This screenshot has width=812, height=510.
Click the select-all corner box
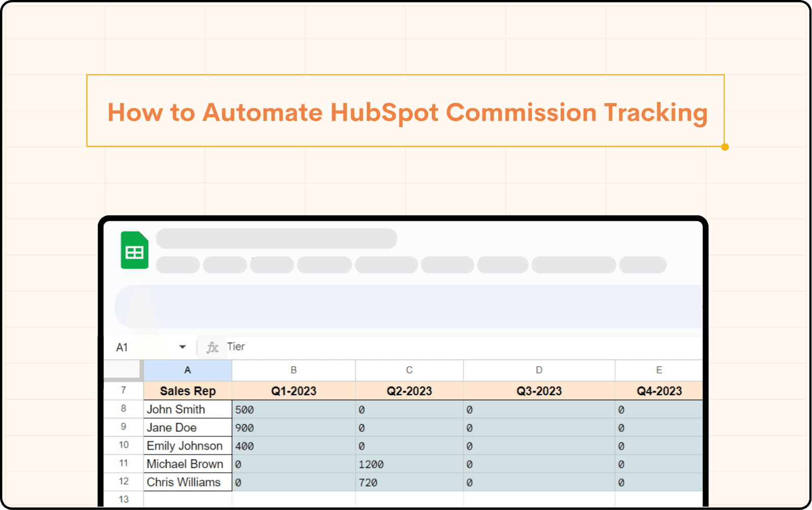123,370
